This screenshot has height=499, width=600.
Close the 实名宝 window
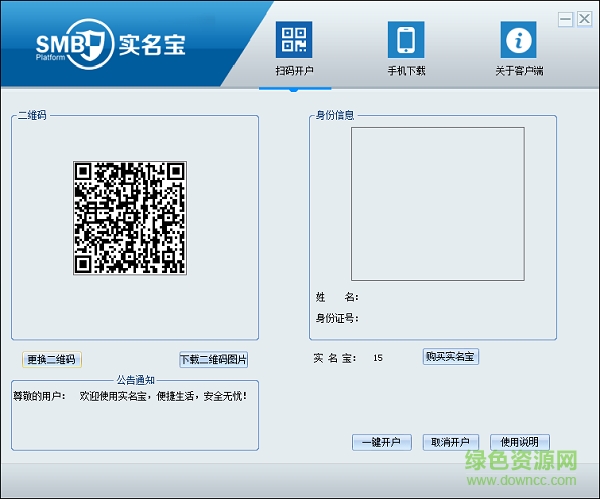tap(584, 19)
